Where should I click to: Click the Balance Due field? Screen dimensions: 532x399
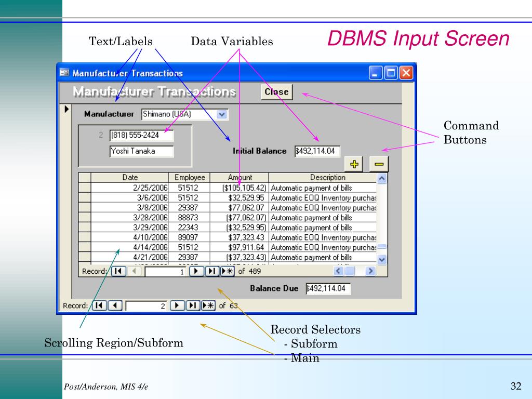pyautogui.click(x=328, y=289)
